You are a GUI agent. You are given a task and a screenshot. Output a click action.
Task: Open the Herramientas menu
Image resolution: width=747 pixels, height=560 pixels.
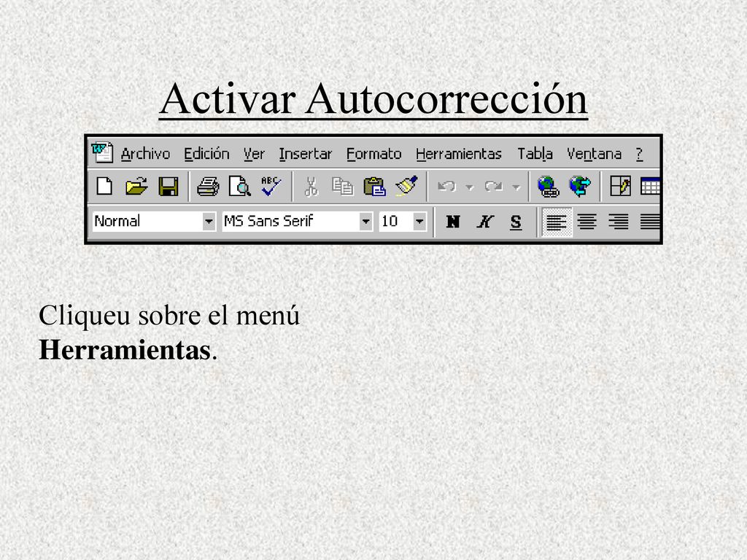click(459, 154)
